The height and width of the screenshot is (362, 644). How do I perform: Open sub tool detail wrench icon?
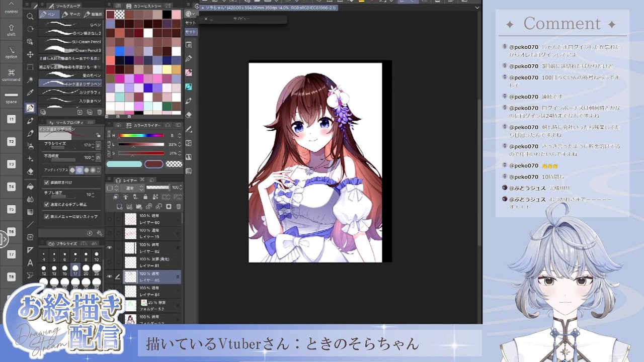pos(99,233)
